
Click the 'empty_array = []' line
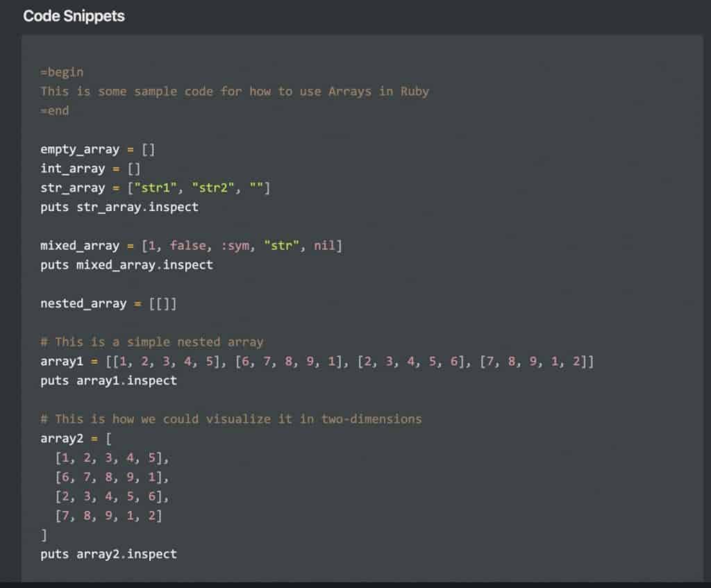click(97, 150)
